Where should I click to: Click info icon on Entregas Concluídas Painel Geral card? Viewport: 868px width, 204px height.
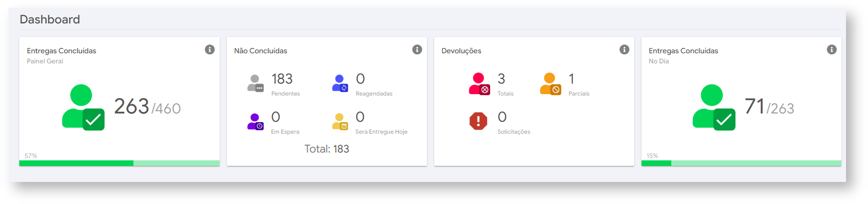(210, 50)
